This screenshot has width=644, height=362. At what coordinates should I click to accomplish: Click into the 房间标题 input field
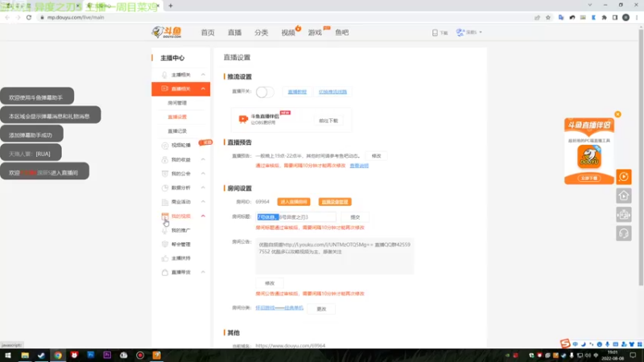[295, 216]
